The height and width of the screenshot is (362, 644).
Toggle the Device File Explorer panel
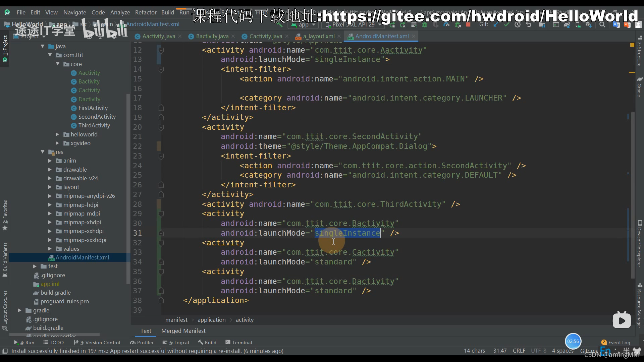[639, 244]
